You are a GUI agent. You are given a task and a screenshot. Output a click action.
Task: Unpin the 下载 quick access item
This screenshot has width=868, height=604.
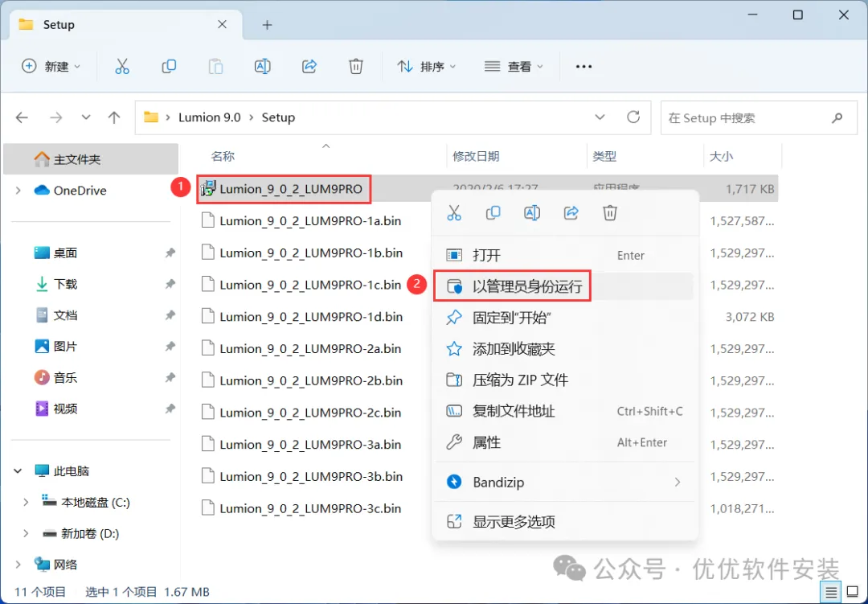click(x=170, y=284)
